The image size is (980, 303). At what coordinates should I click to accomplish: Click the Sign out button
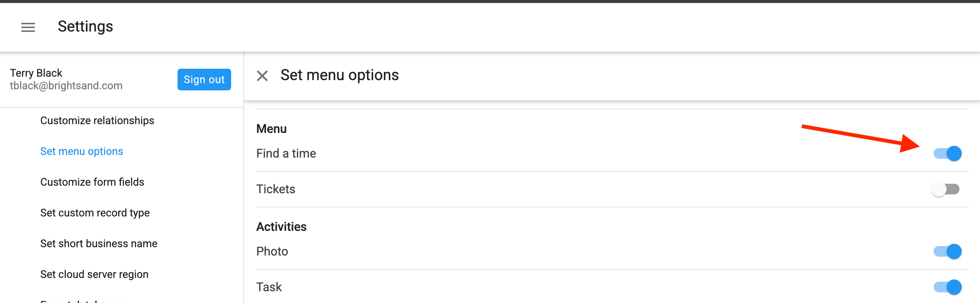point(204,79)
